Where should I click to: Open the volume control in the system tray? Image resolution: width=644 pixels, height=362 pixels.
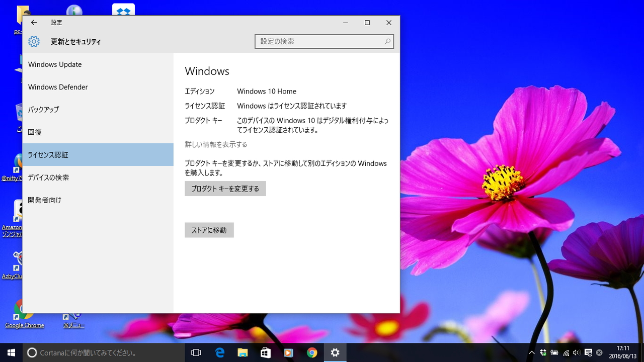pos(577,352)
